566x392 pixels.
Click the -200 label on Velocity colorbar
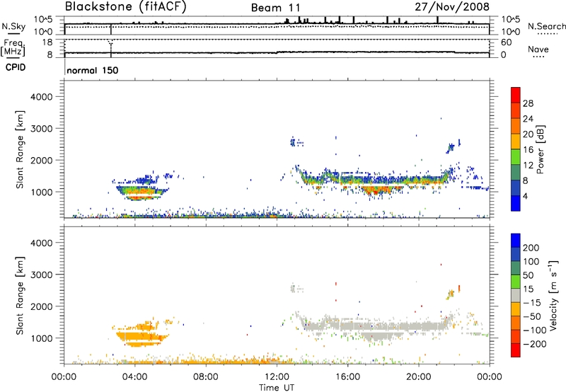(x=535, y=344)
